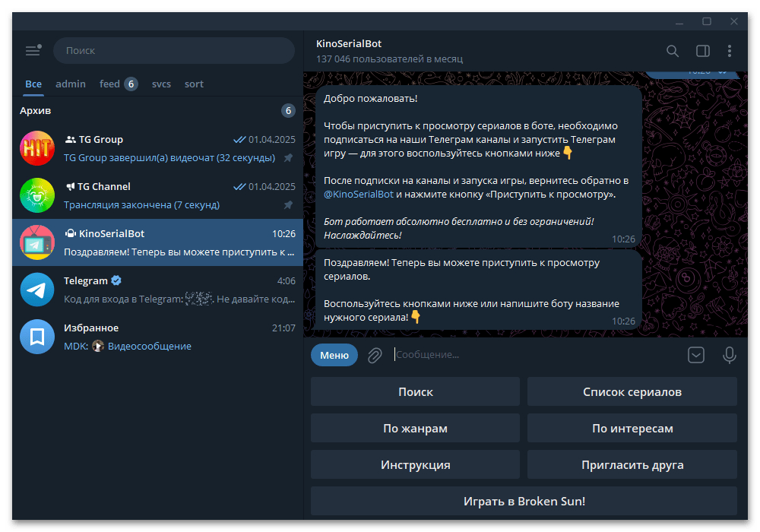Open the Инструкция button
The image size is (760, 532).
click(x=416, y=464)
